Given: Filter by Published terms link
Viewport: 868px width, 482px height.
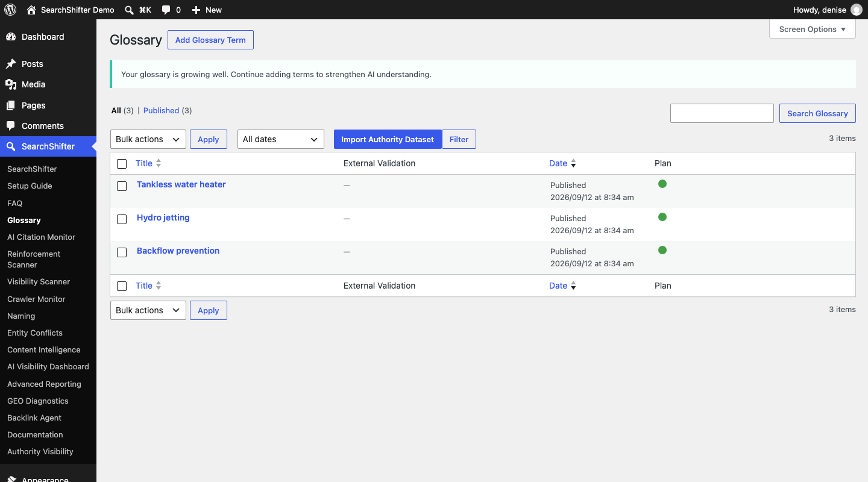Looking at the screenshot, I should click(161, 110).
